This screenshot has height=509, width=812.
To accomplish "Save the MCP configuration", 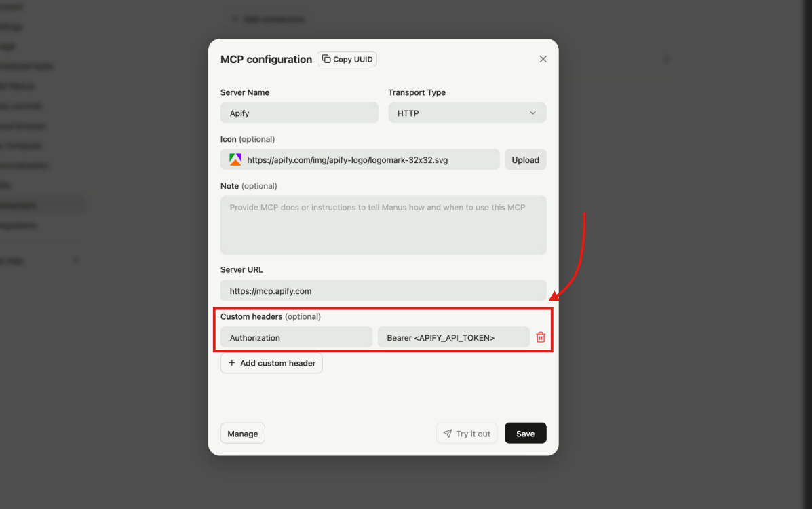I will click(525, 433).
